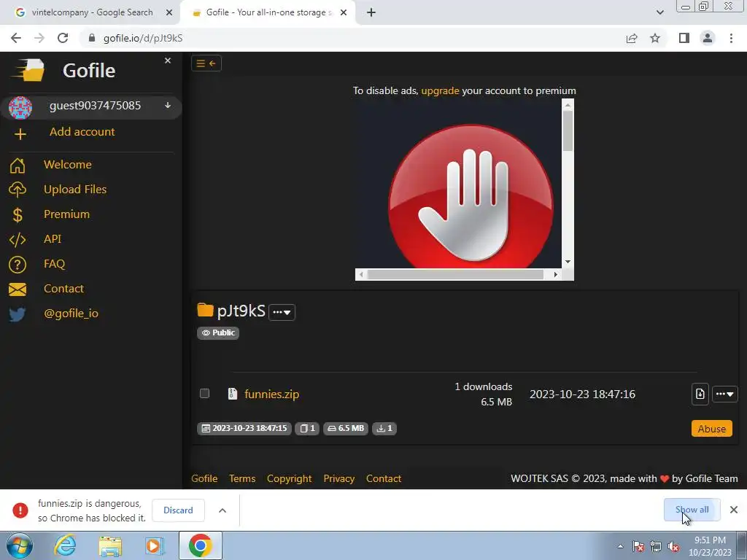Click the 6.5 MB size badge

click(x=346, y=428)
